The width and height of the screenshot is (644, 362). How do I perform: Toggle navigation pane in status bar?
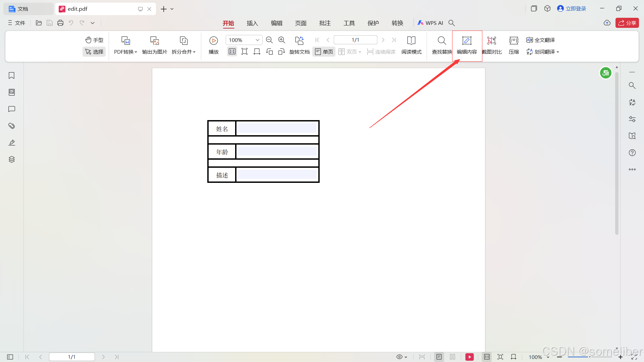pyautogui.click(x=10, y=357)
